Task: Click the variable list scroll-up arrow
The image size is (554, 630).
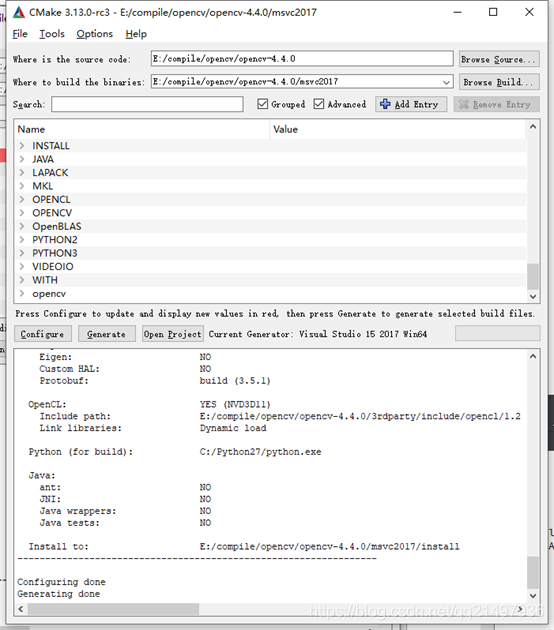Action: point(533,127)
